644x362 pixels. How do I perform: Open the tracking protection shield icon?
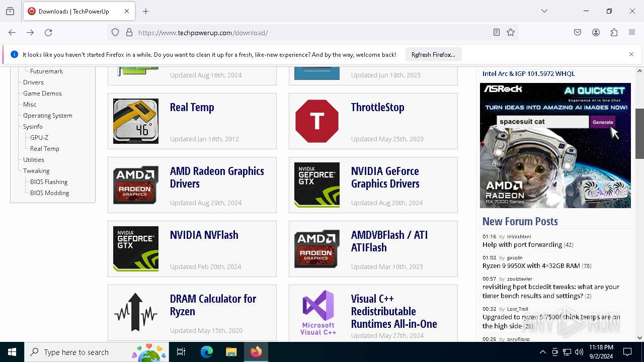tap(115, 33)
